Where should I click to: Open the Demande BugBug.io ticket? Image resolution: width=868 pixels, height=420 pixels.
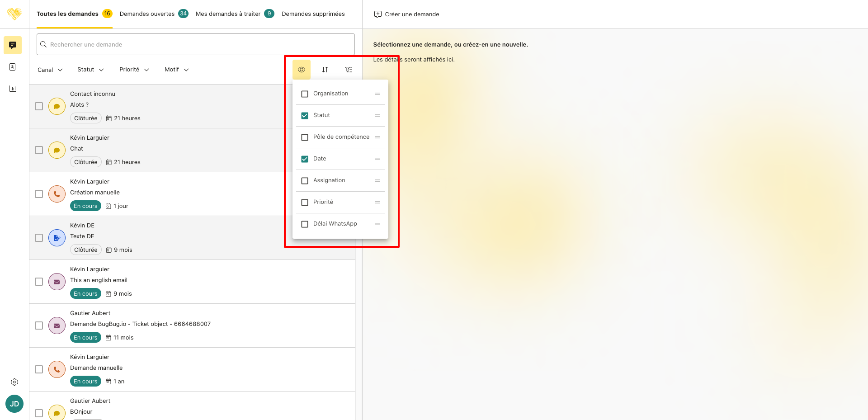[x=140, y=324]
